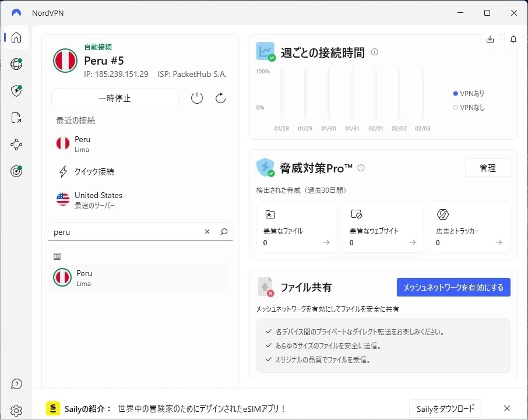Open the help chat icon in sidebar

[16, 384]
